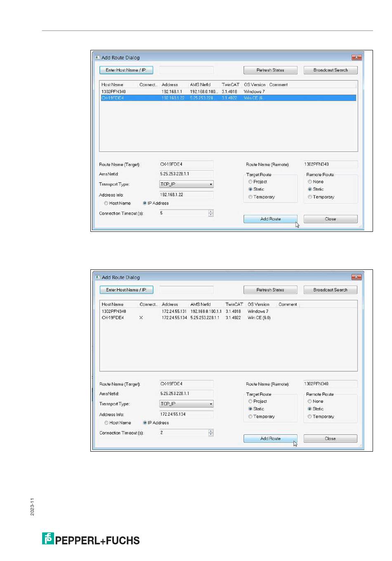This screenshot has height=561, width=392.
Task: Click Comment column header in upper dialog
Action: (279, 85)
